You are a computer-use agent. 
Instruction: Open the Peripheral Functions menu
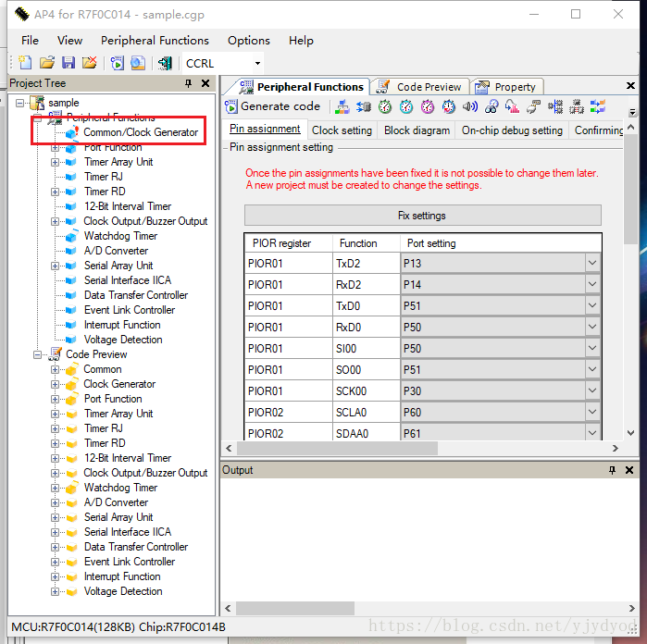point(155,41)
